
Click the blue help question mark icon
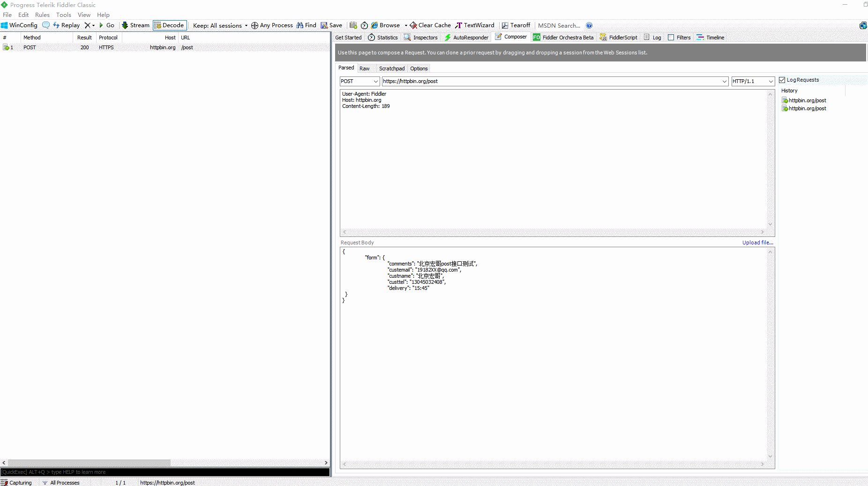[x=589, y=26]
